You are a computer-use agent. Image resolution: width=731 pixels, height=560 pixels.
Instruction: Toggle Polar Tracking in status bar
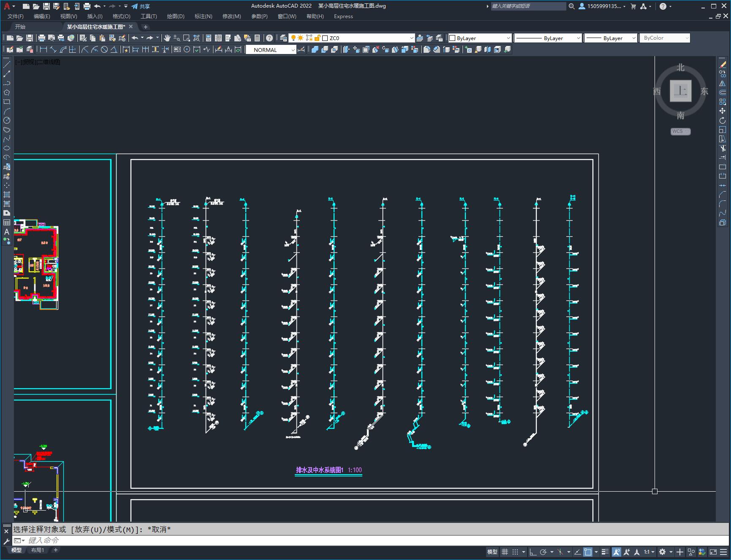(543, 552)
